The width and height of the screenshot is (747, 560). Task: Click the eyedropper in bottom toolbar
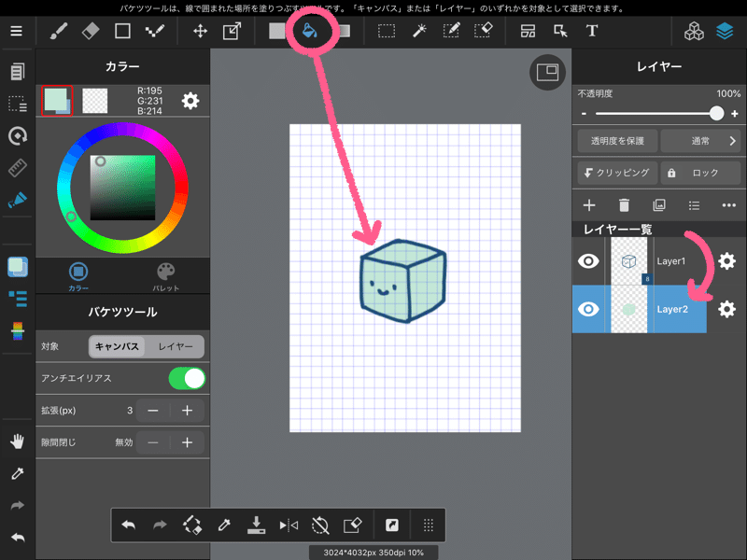coord(224,525)
